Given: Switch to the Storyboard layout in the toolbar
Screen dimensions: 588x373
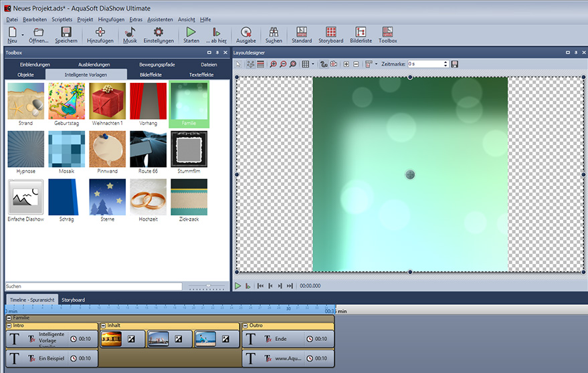Looking at the screenshot, I should [x=330, y=35].
